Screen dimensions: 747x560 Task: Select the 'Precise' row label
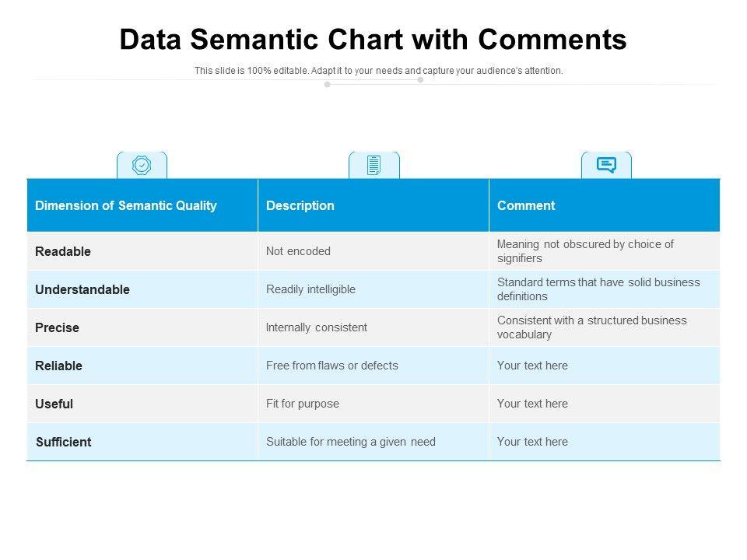57,327
